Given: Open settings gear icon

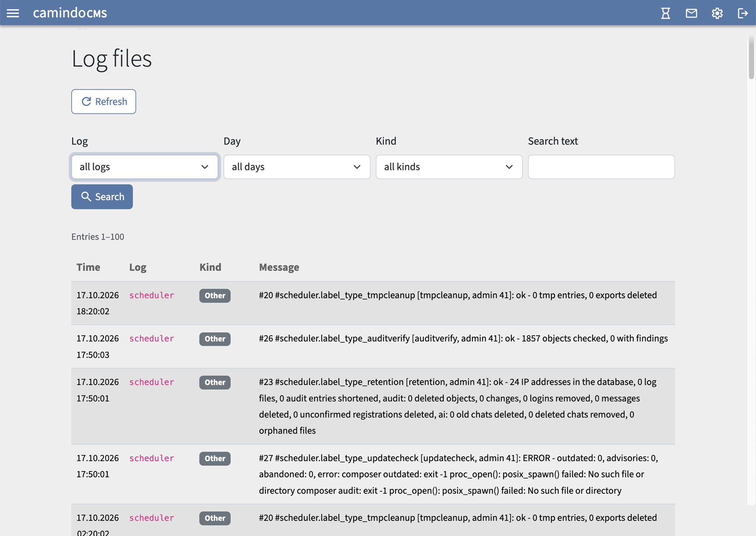Looking at the screenshot, I should coord(717,13).
